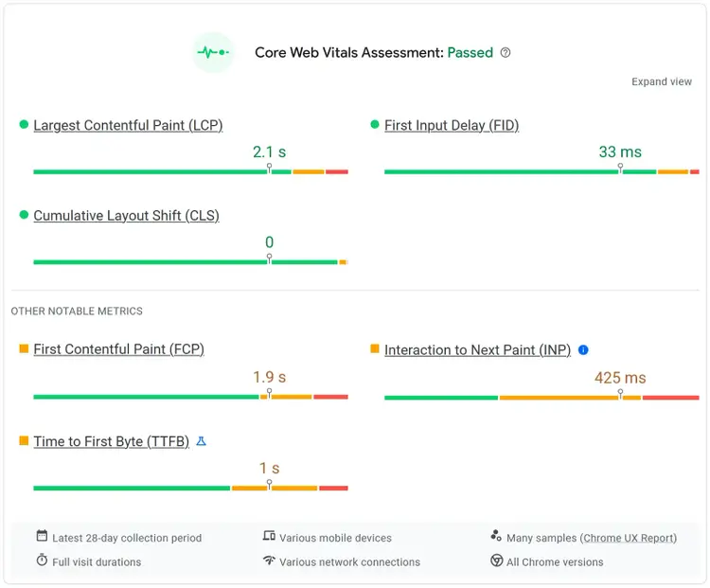Click the 1.9 s FCP value

(270, 377)
